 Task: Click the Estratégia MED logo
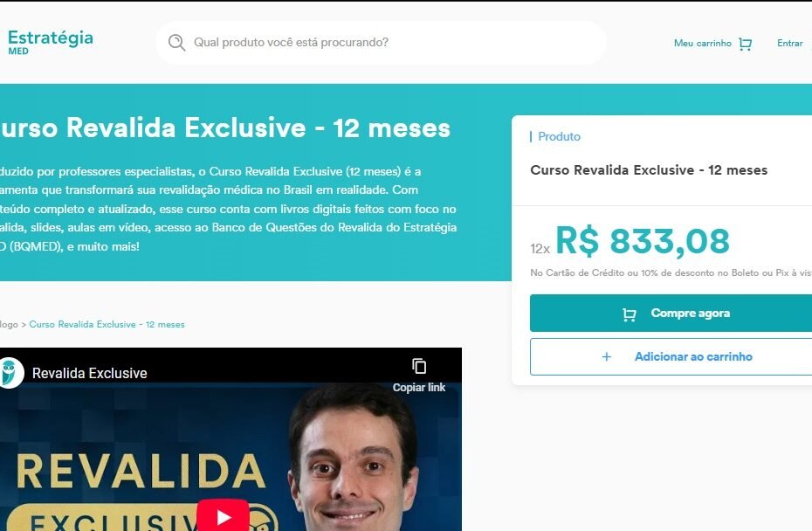[51, 42]
